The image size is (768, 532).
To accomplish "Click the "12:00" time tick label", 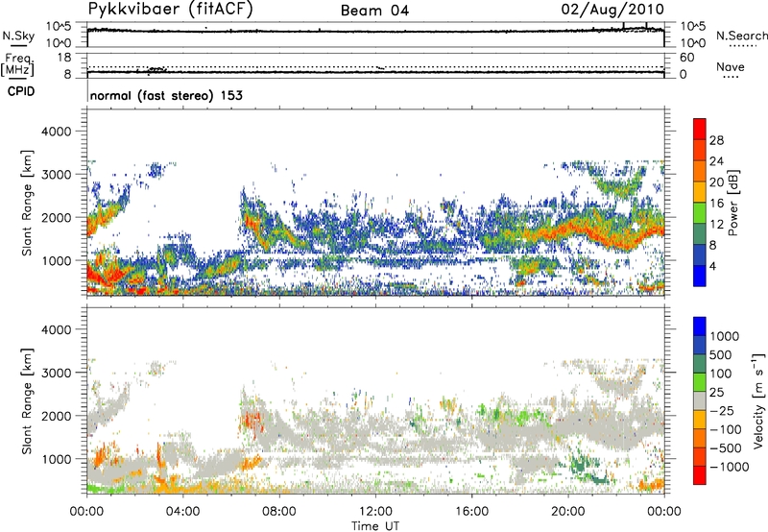I will click(x=375, y=512).
